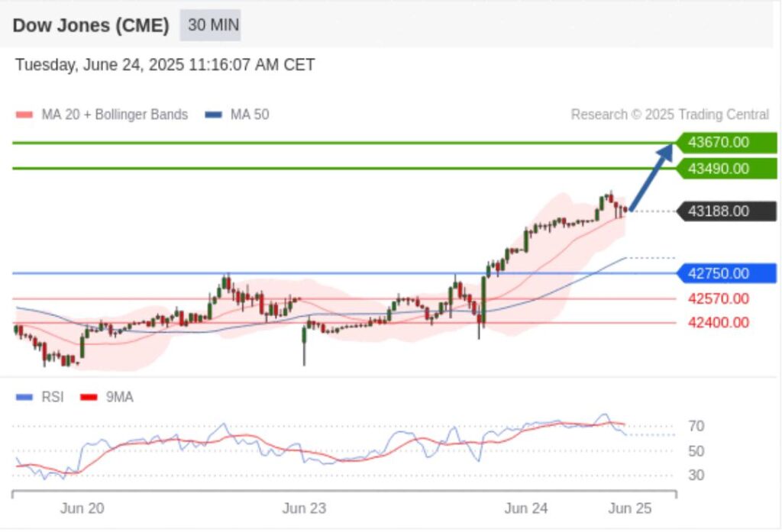Click the pink MA 20 legend swatch

[24, 115]
